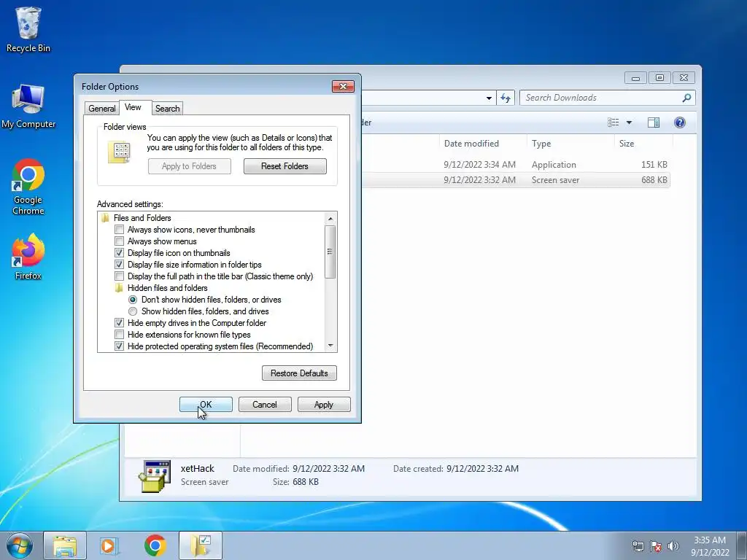Launch Windows Media Player from taskbar

point(109,545)
